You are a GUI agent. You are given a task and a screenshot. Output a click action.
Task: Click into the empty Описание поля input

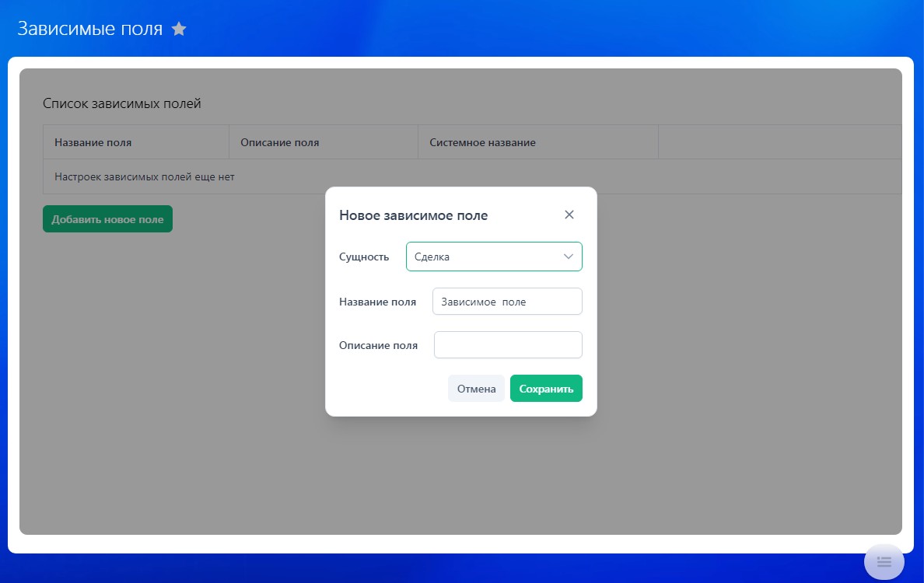coord(507,345)
